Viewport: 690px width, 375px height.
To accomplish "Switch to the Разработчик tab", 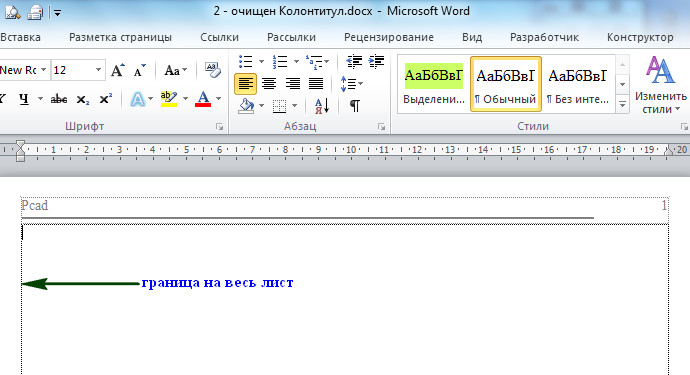I will coord(544,37).
